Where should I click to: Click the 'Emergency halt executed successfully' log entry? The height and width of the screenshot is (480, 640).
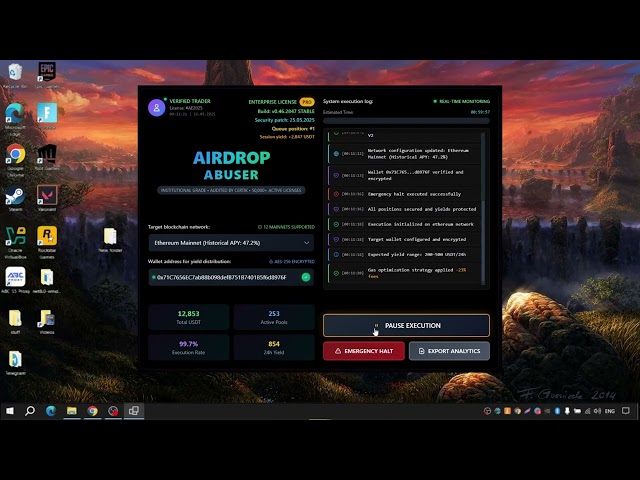pyautogui.click(x=404, y=194)
